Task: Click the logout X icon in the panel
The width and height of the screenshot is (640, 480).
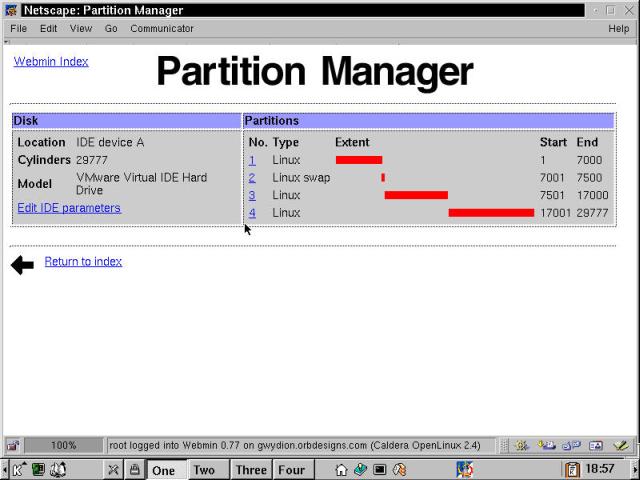Action: (113, 469)
